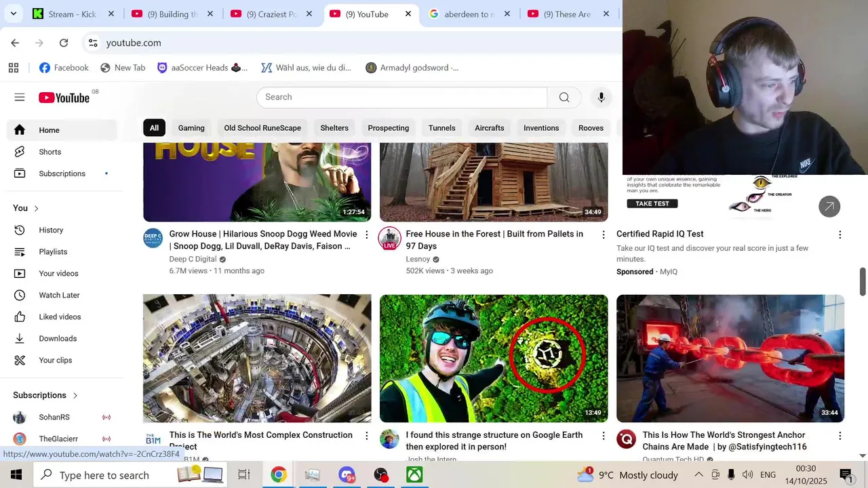Switch to the Stream - Kick browser tab

coord(75,14)
